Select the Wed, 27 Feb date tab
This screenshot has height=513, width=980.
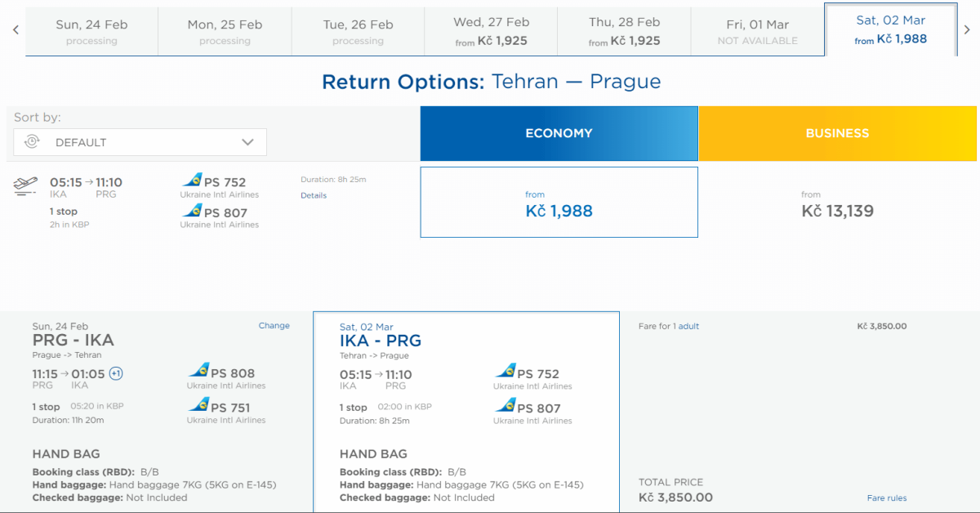tap(491, 32)
